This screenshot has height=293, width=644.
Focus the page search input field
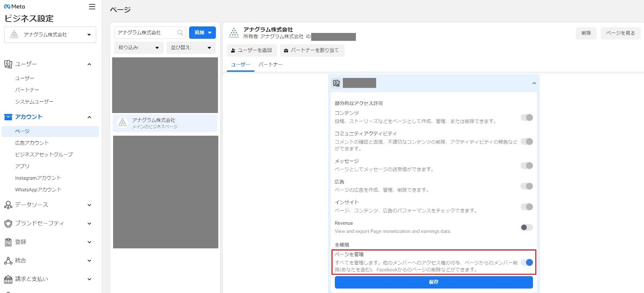150,33
